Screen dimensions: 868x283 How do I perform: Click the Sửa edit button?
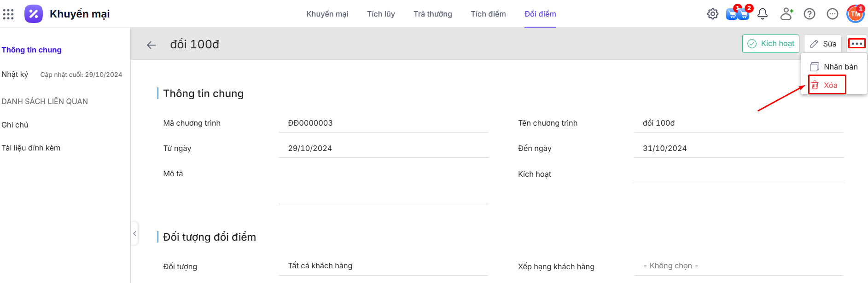coord(823,44)
